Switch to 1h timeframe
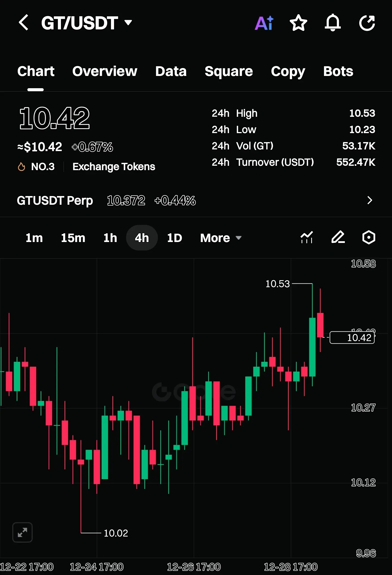This screenshot has height=575, width=392. tap(110, 238)
